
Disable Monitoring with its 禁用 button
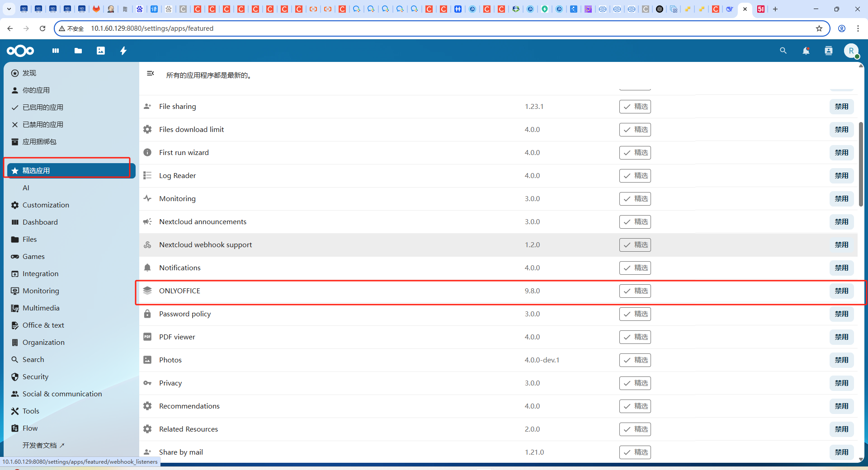point(841,199)
